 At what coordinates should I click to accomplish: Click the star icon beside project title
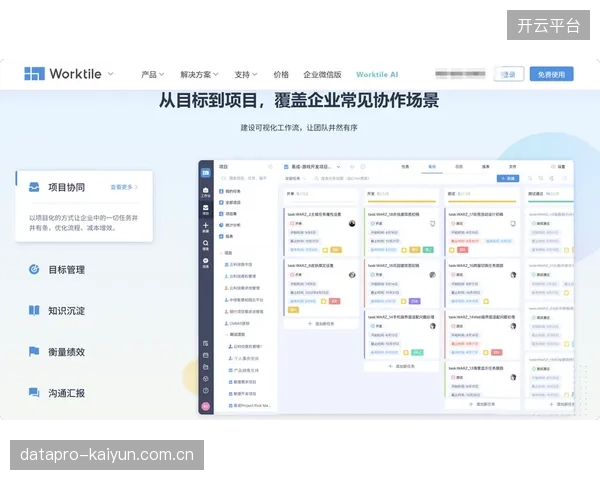[x=352, y=167]
